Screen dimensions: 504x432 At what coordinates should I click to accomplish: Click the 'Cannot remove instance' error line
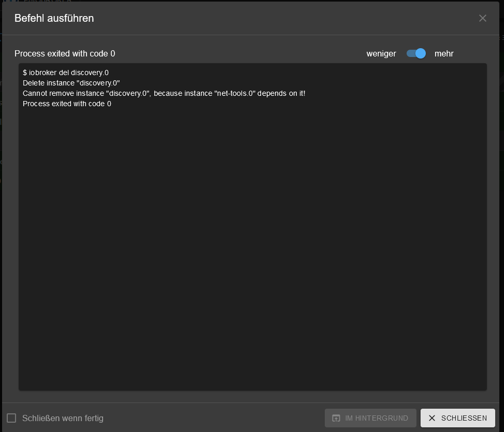point(164,93)
